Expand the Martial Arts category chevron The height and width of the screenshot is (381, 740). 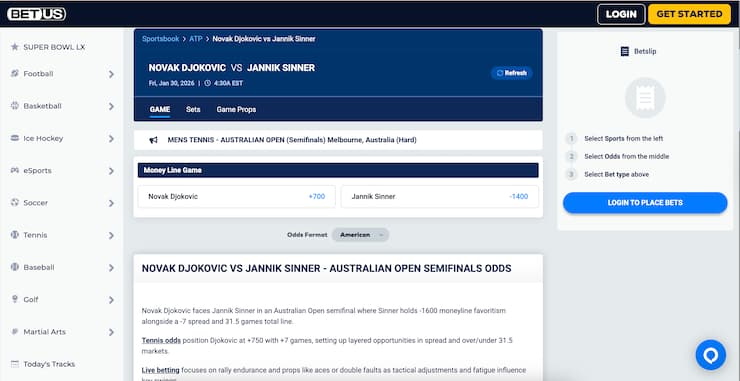point(111,332)
